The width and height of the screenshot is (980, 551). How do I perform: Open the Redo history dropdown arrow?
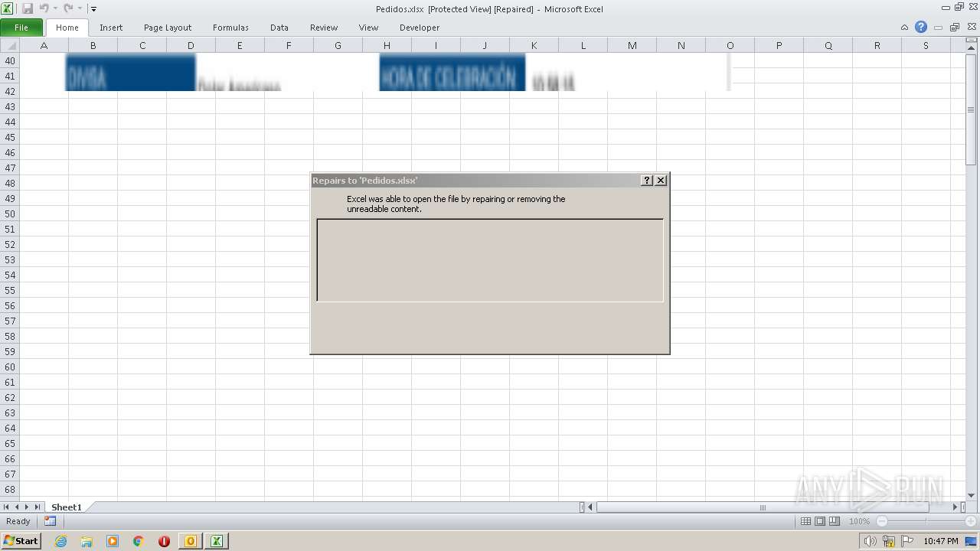(x=80, y=9)
